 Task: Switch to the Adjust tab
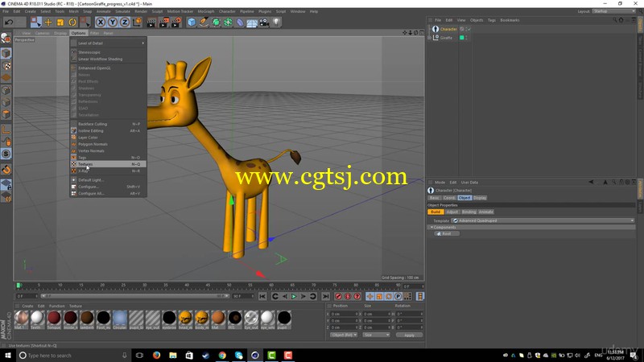(452, 212)
